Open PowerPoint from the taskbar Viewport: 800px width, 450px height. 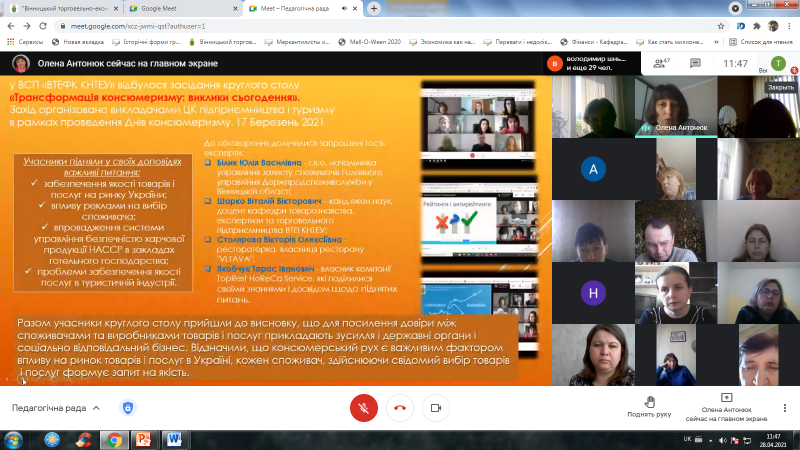click(x=144, y=440)
